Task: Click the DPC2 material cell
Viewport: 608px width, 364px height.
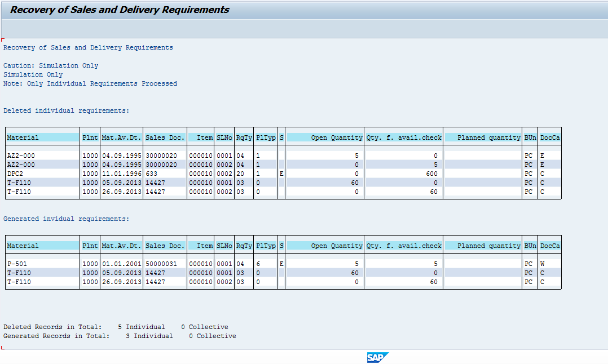Action: [15, 174]
